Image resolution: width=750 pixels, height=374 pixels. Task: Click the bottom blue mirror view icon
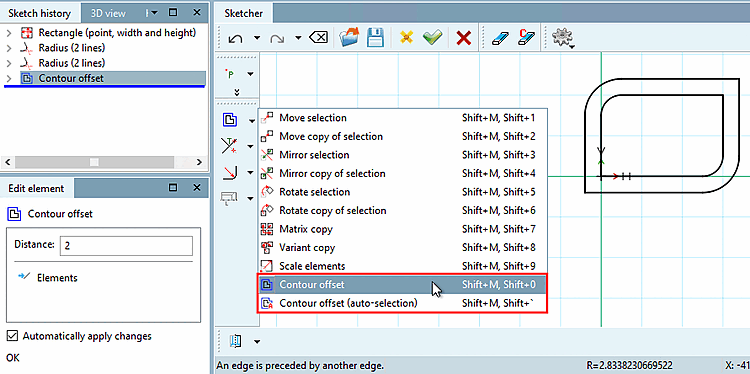(236, 341)
